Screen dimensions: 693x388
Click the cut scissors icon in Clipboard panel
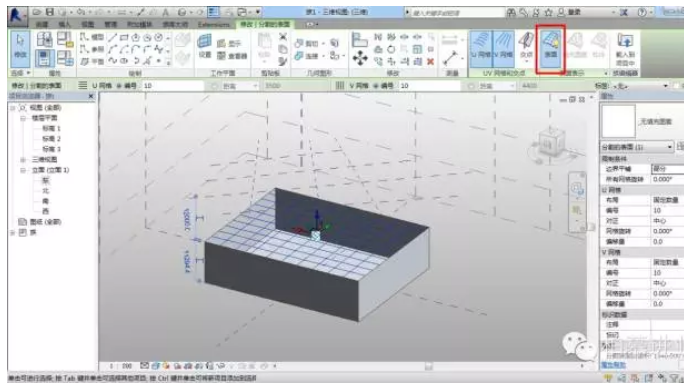click(283, 37)
